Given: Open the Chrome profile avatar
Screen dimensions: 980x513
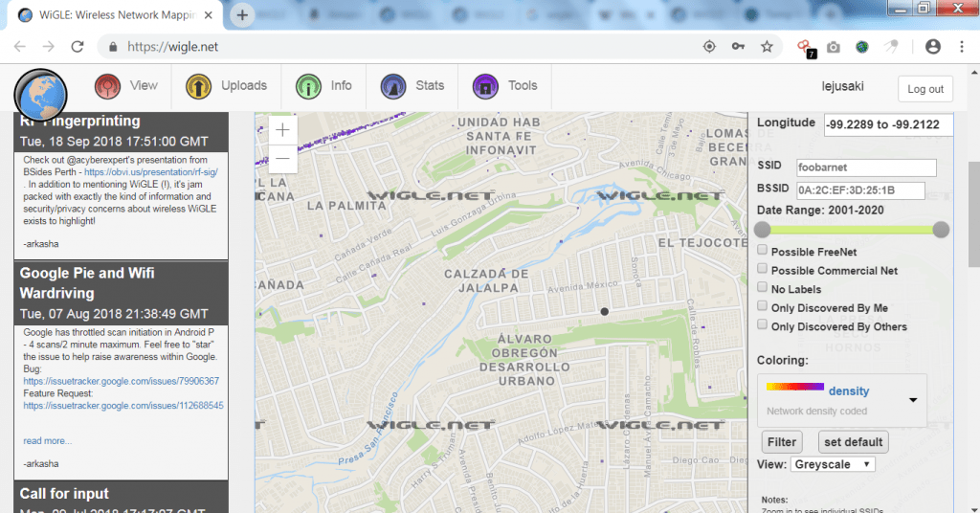Looking at the screenshot, I should [x=933, y=47].
